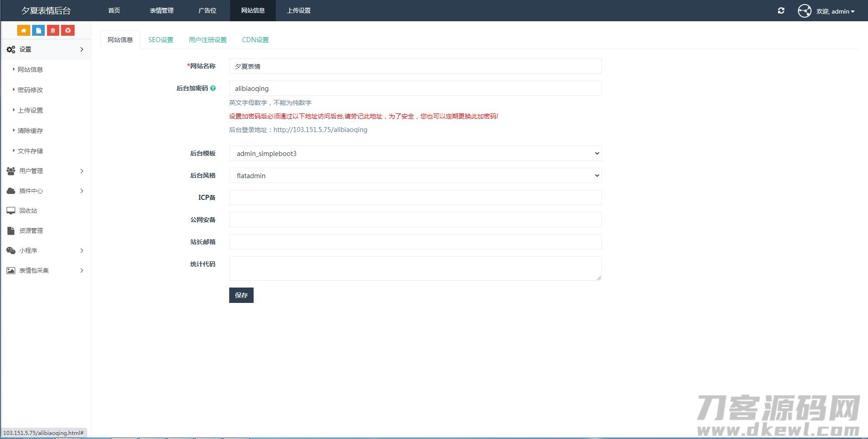Open 资源管理 from the sidebar

[x=31, y=231]
